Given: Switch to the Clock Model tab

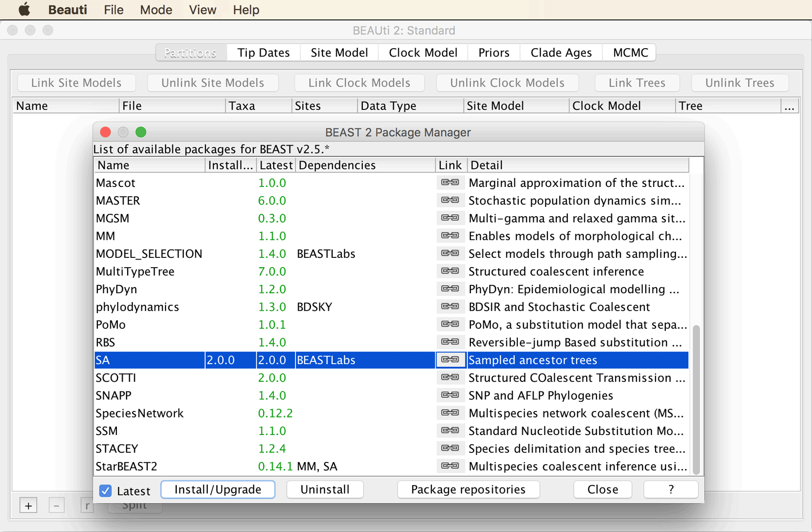Looking at the screenshot, I should tap(423, 52).
